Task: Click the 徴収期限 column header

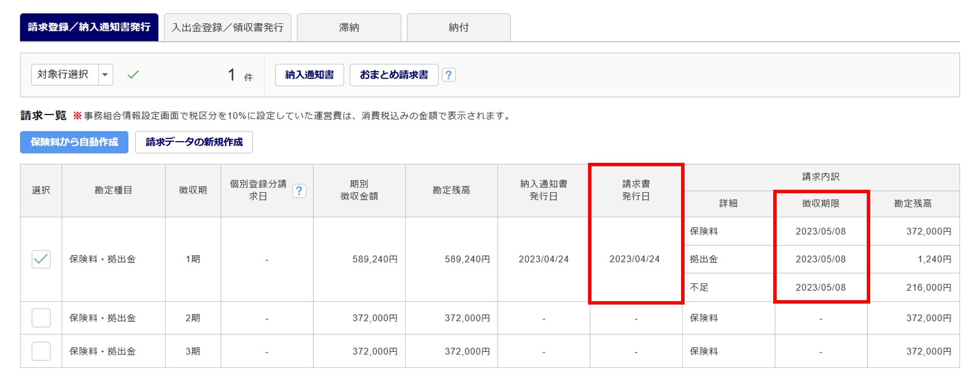Action: [x=821, y=204]
